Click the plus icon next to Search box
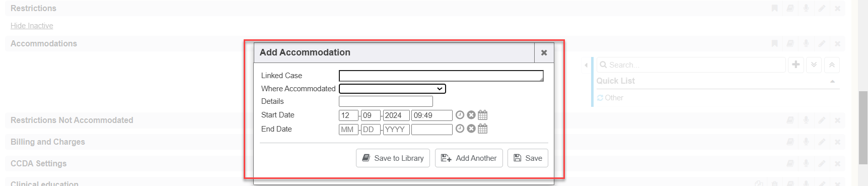 pyautogui.click(x=796, y=65)
